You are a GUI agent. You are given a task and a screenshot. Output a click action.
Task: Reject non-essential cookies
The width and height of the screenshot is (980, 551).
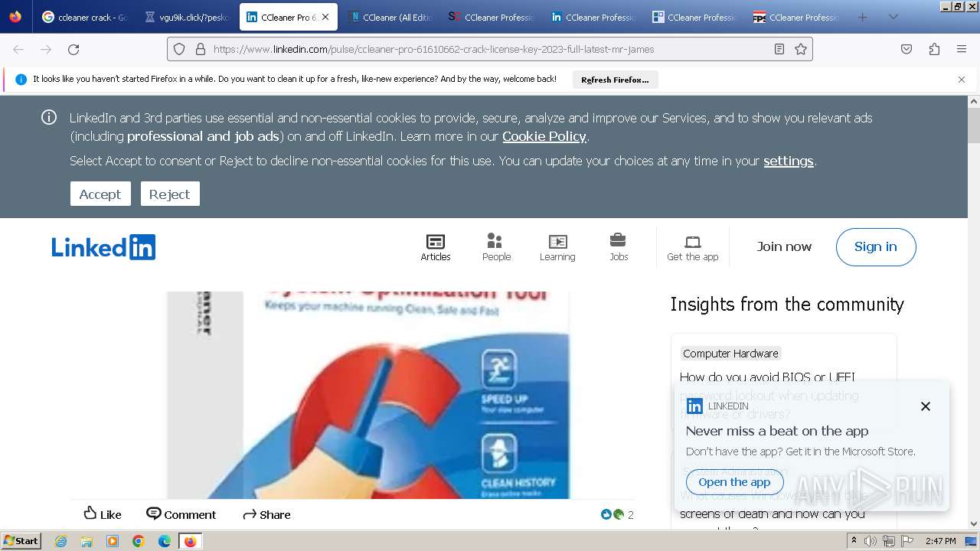tap(170, 194)
